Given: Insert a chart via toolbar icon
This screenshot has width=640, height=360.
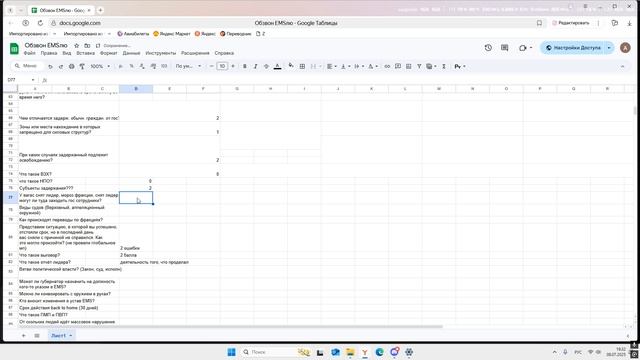Looking at the screenshot, I should tap(408, 66).
